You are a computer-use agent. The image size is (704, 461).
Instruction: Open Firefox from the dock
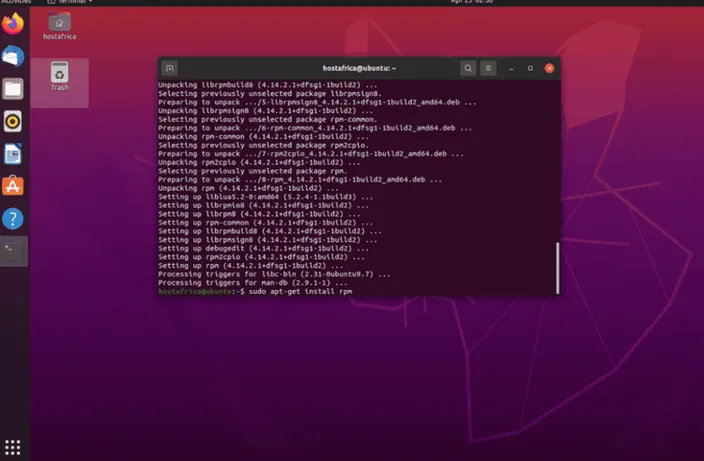pos(13,23)
